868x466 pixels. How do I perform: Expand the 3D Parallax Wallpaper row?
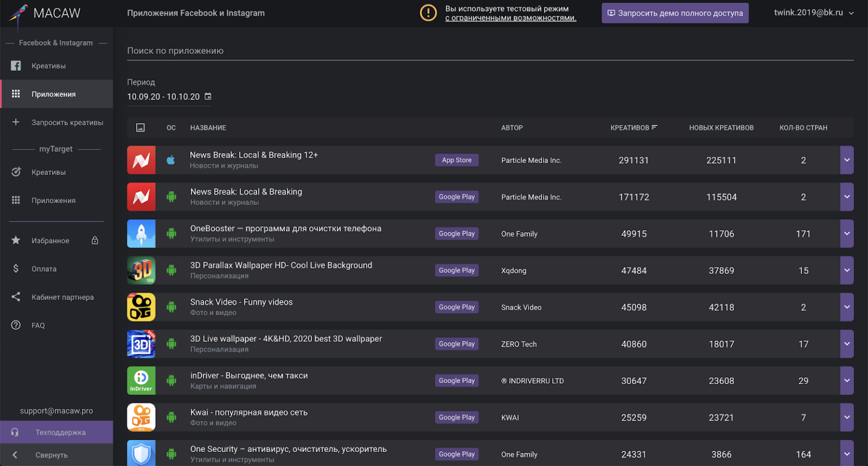[x=847, y=270]
